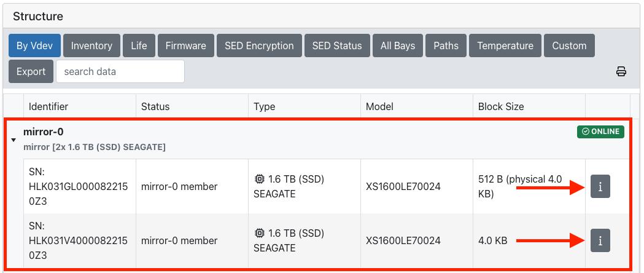Focus the search data field
Viewport: 644px width, 273px height.
120,71
